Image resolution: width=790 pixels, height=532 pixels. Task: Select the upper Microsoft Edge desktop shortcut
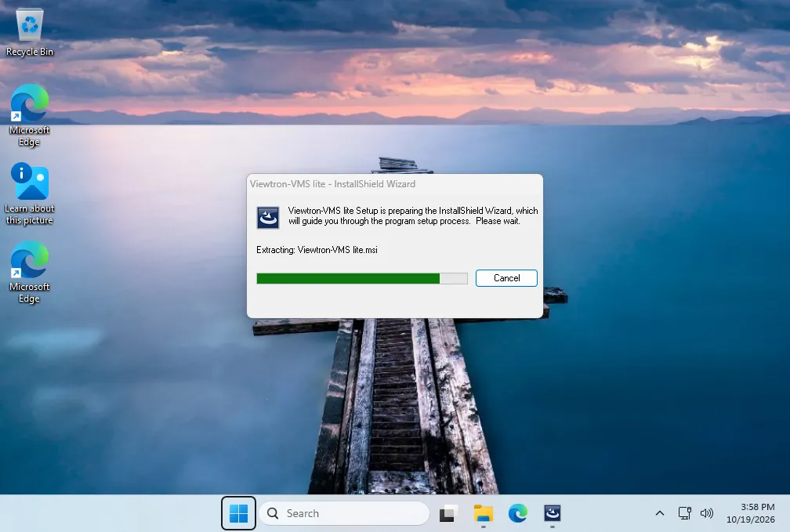(30, 115)
